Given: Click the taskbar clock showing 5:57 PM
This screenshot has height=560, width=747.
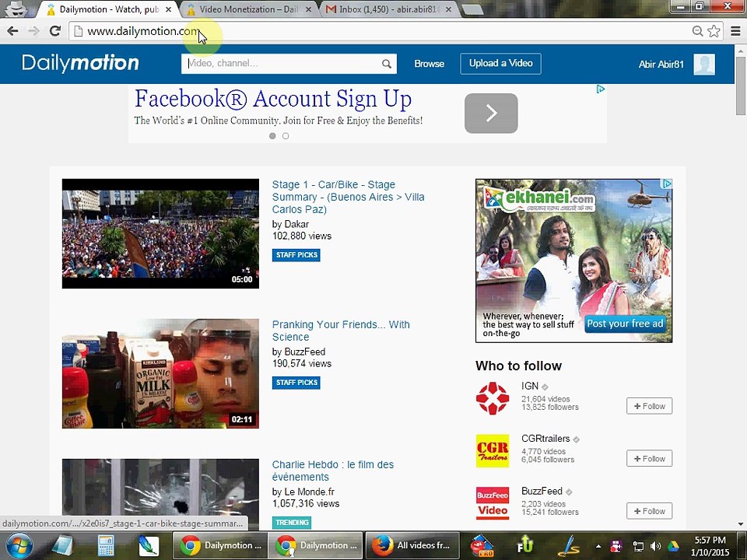Looking at the screenshot, I should click(x=710, y=546).
